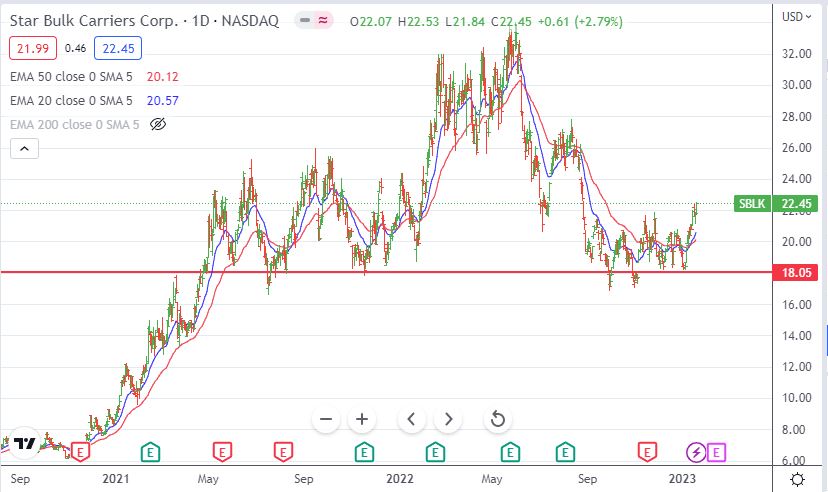Image resolution: width=828 pixels, height=492 pixels.
Task: Click the pink approximately-equal data indicator
Action: (323, 21)
